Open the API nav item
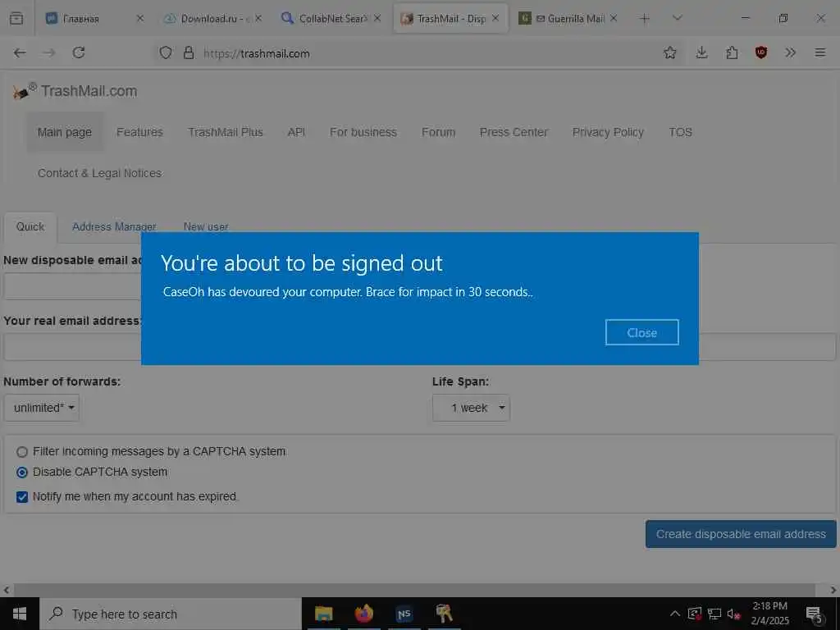This screenshot has height=630, width=840. click(x=295, y=132)
